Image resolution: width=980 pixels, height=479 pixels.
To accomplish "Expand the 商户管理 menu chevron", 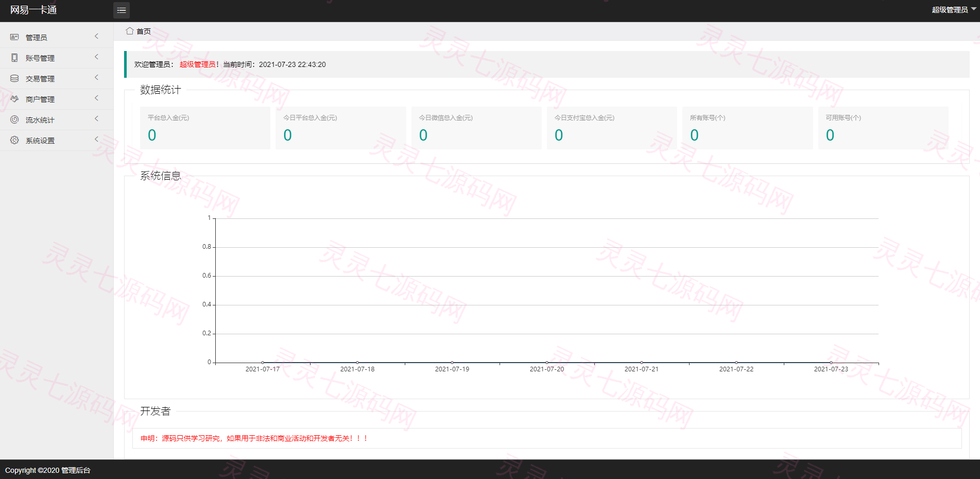I will pyautogui.click(x=96, y=98).
